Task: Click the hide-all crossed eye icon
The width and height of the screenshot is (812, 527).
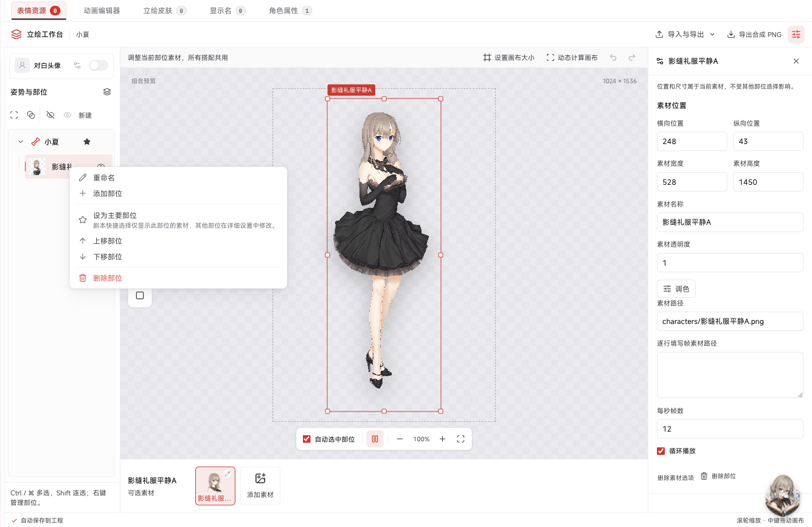Action: click(50, 115)
